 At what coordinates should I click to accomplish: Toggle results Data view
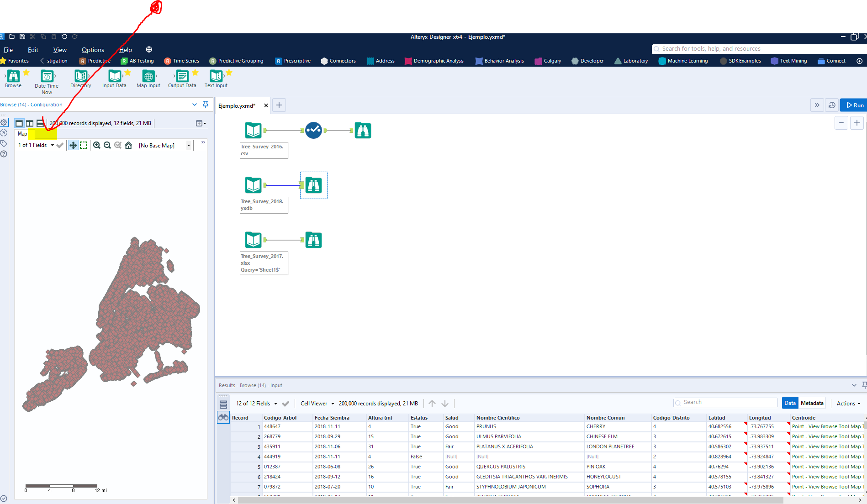pyautogui.click(x=790, y=403)
